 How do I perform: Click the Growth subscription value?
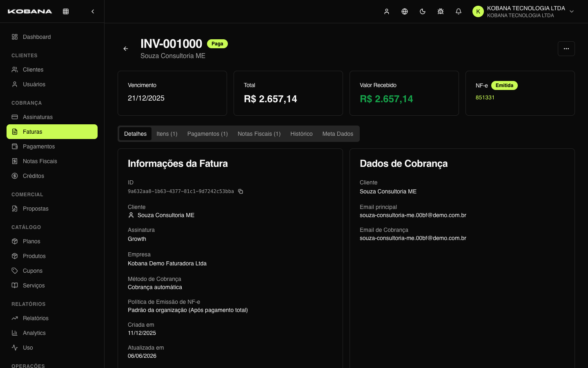click(137, 239)
